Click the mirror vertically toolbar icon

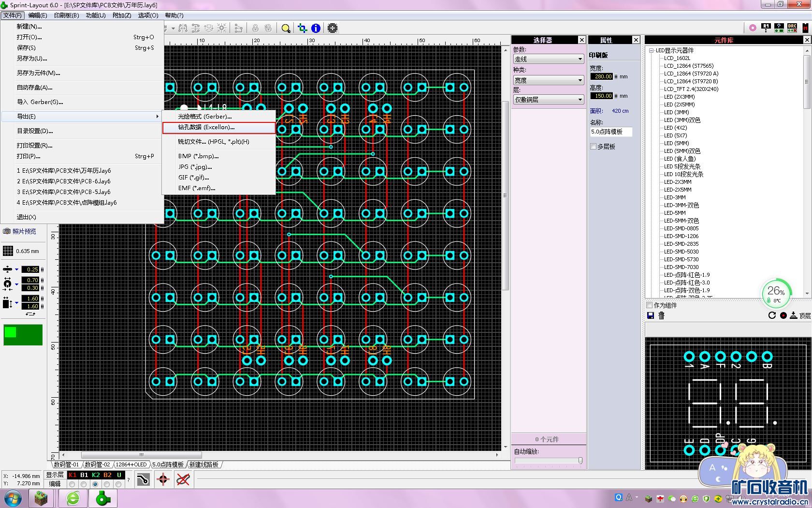pos(196,28)
